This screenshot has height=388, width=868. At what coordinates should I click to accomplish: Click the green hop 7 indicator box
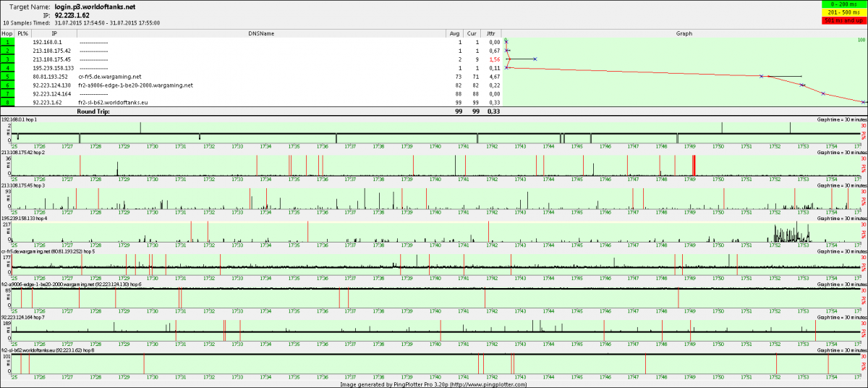click(x=7, y=93)
